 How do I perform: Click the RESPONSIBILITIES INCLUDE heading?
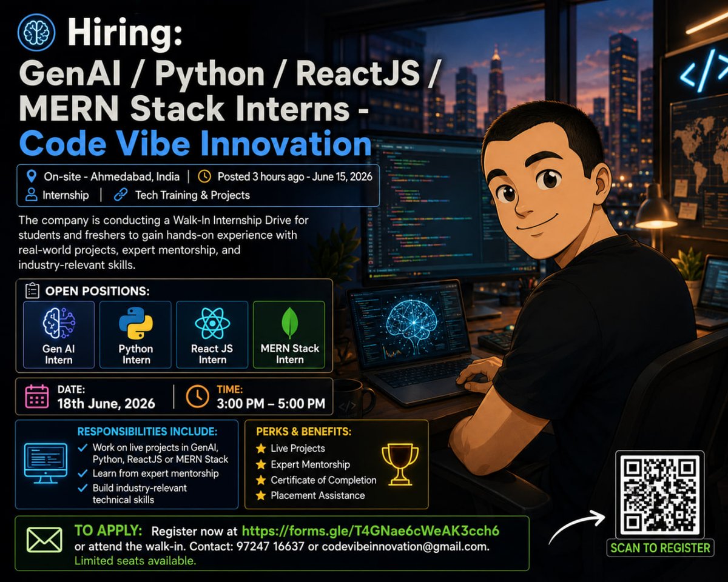coord(147,432)
